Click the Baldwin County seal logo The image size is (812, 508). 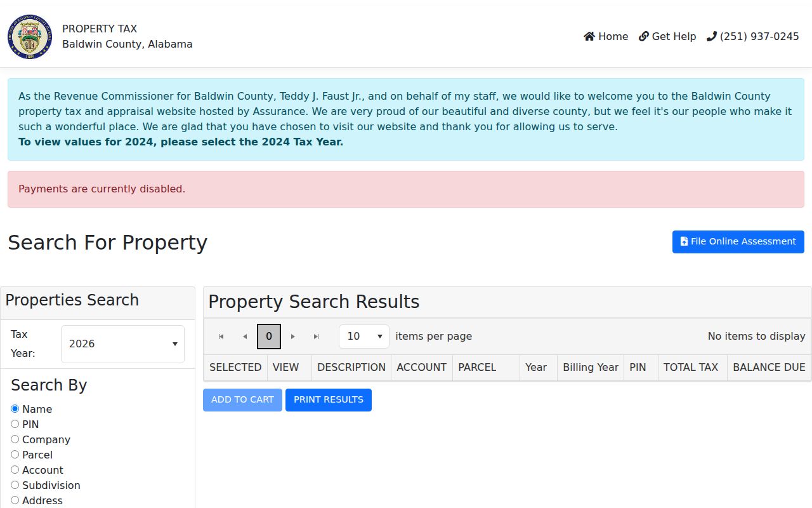(x=30, y=37)
